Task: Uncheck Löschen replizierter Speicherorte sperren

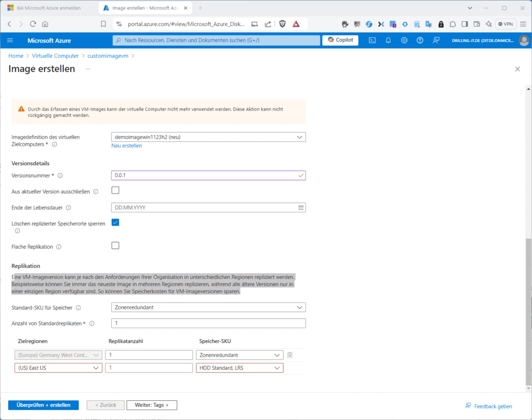Action: 115,222
